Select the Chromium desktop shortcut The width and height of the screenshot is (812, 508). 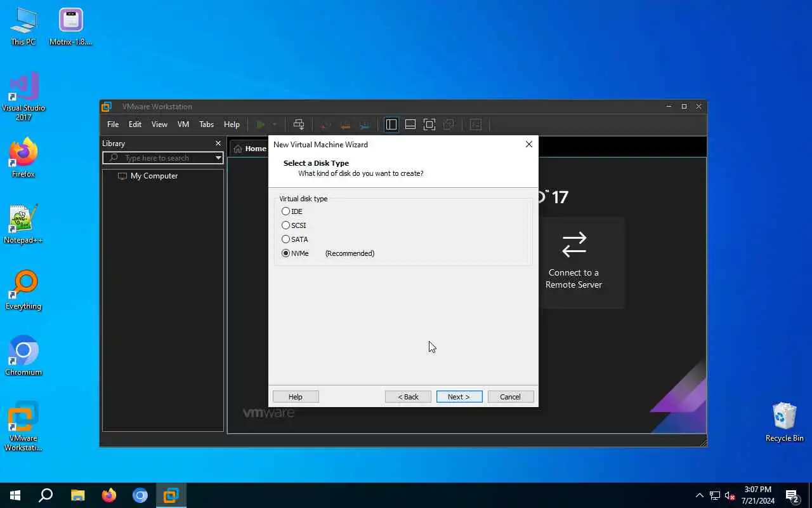pos(23,357)
